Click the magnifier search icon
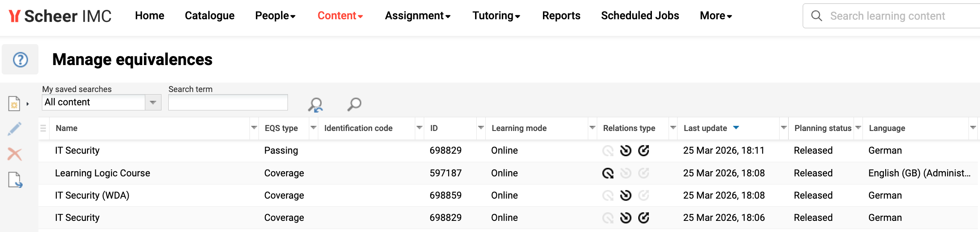 click(x=354, y=104)
